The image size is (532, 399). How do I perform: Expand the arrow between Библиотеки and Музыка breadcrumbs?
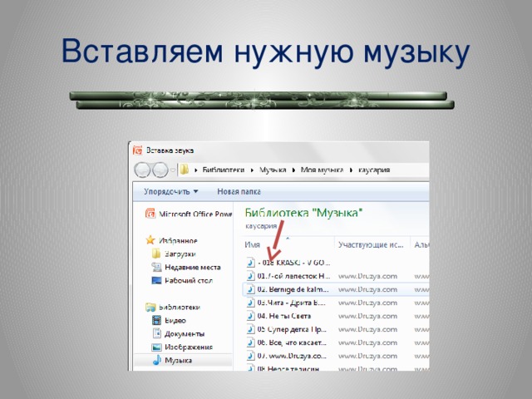click(x=252, y=170)
